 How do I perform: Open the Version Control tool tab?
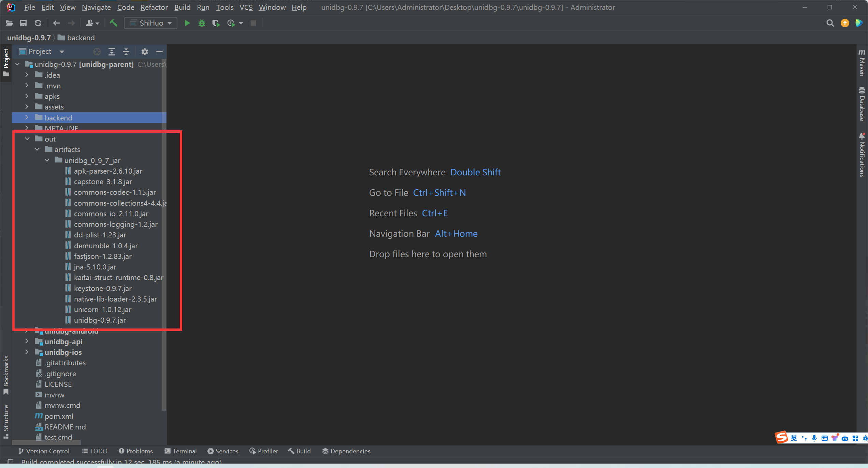(x=44, y=451)
